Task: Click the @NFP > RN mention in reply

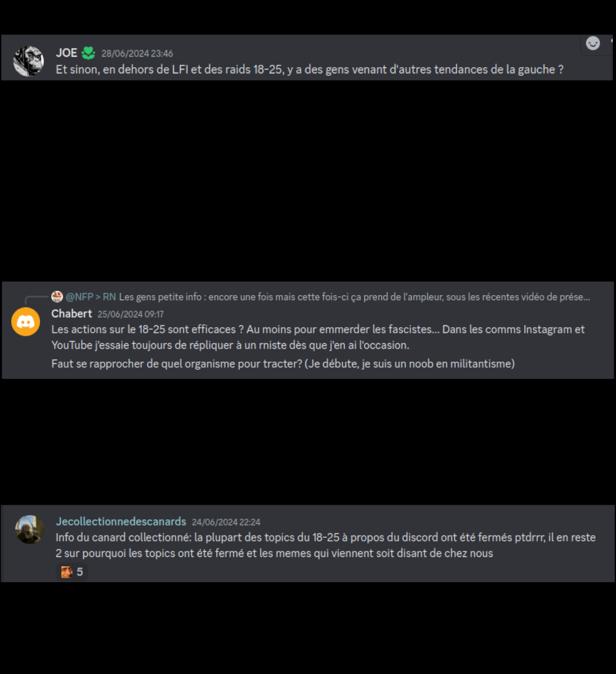Action: [x=91, y=297]
